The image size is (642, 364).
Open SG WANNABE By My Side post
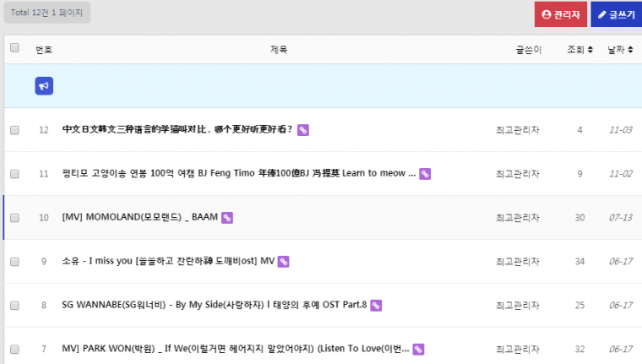(x=214, y=305)
